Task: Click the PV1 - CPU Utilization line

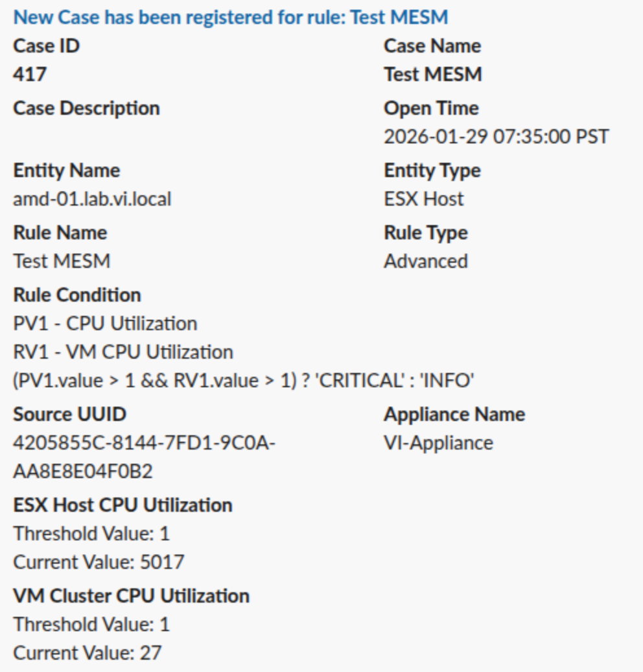Action: pyautogui.click(x=105, y=324)
